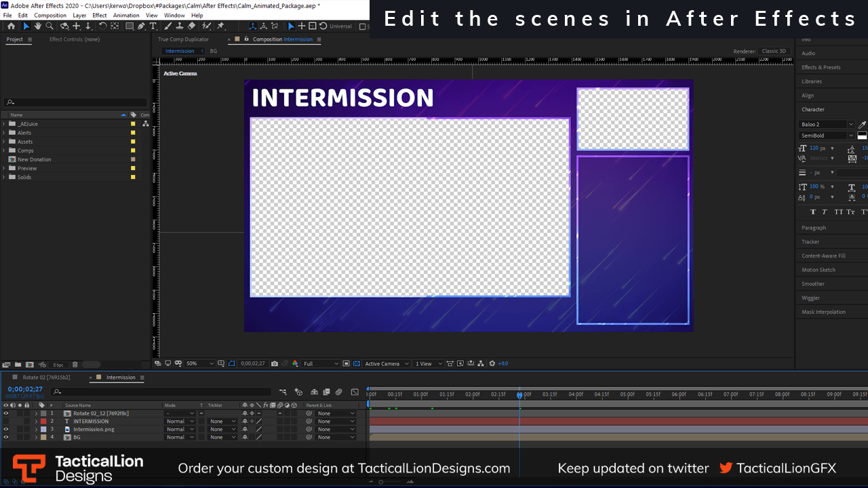The width and height of the screenshot is (868, 488).
Task: Open the 50% magnification dropdown
Action: (200, 363)
